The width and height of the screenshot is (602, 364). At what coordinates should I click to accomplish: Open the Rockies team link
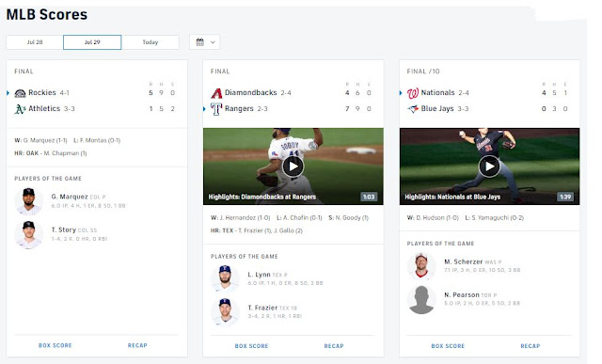[42, 92]
